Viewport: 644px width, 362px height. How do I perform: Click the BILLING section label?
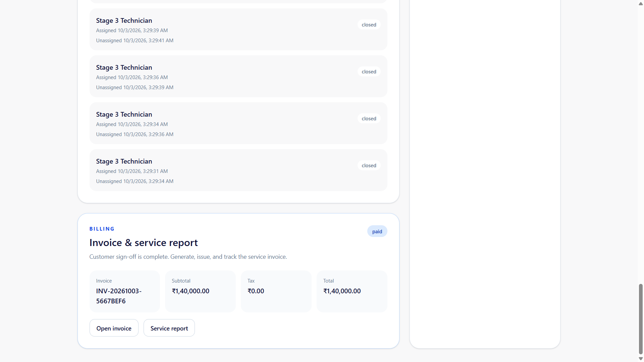pos(102,229)
